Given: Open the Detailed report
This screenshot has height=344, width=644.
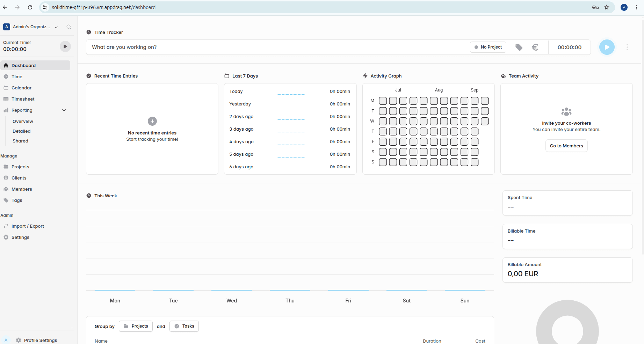Looking at the screenshot, I should point(22,131).
